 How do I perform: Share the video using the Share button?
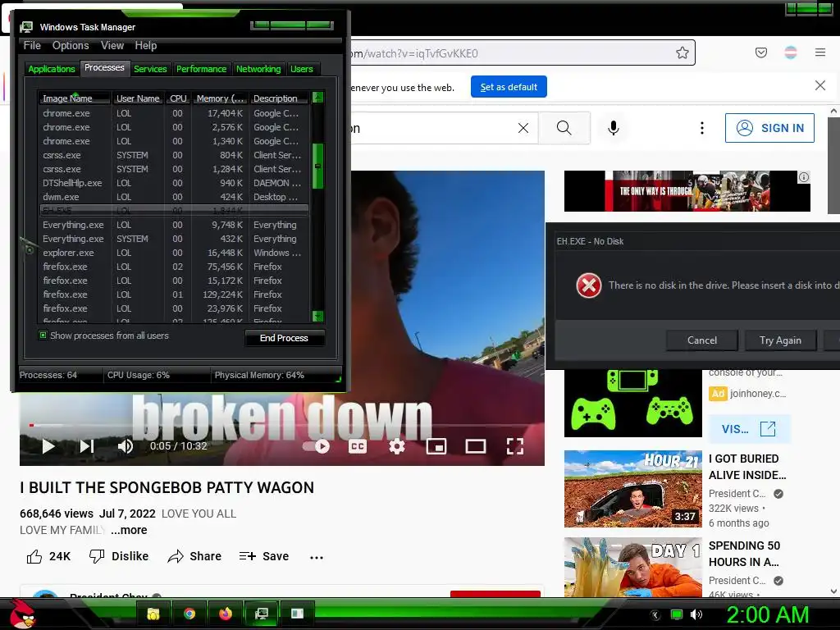coord(194,556)
